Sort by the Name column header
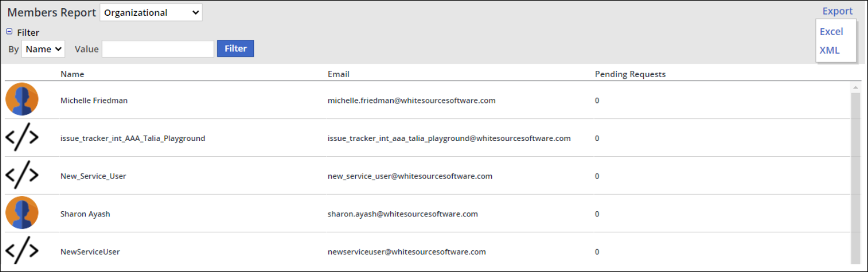The image size is (868, 272). (72, 74)
